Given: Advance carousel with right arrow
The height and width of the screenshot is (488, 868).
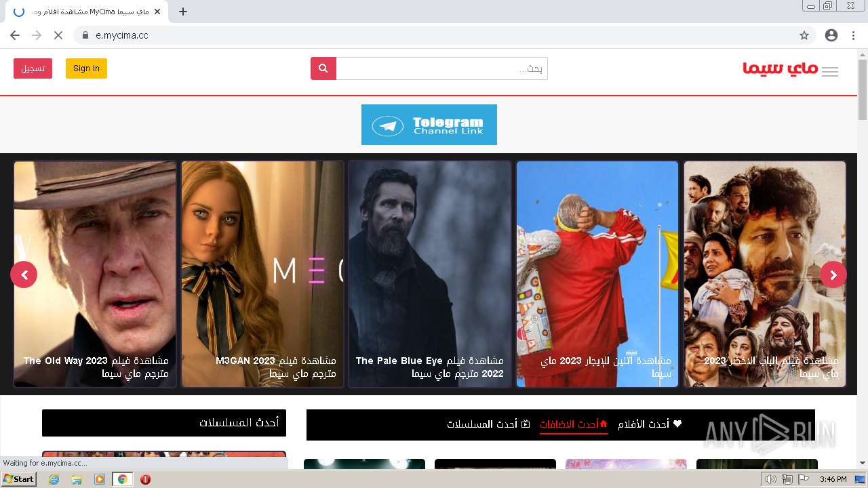Looking at the screenshot, I should coord(833,274).
